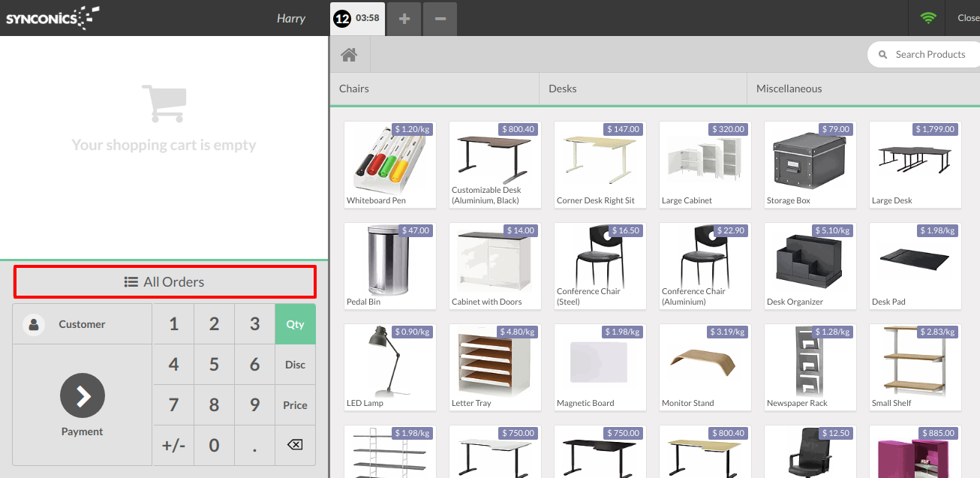
Task: Click the "$ 47.00" price tag
Action: [416, 230]
